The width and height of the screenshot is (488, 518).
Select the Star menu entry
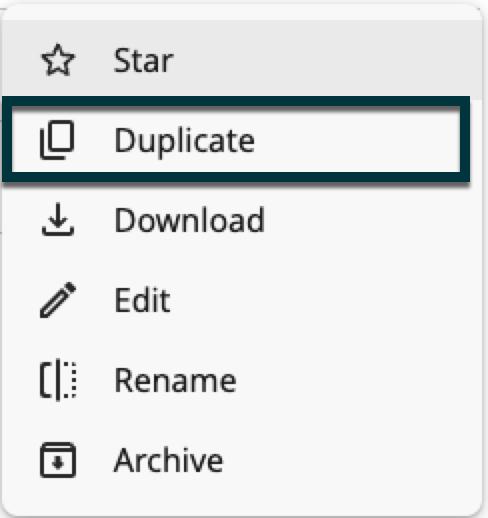(x=242, y=60)
